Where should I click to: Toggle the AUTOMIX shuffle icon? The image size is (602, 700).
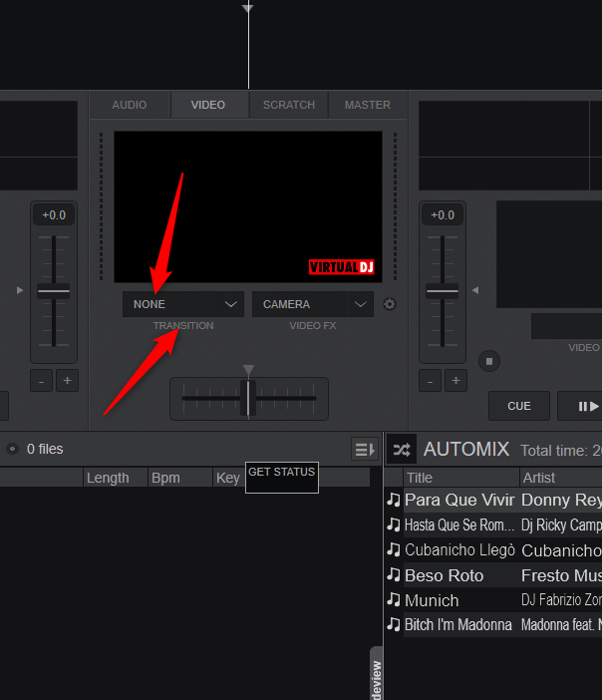[402, 449]
